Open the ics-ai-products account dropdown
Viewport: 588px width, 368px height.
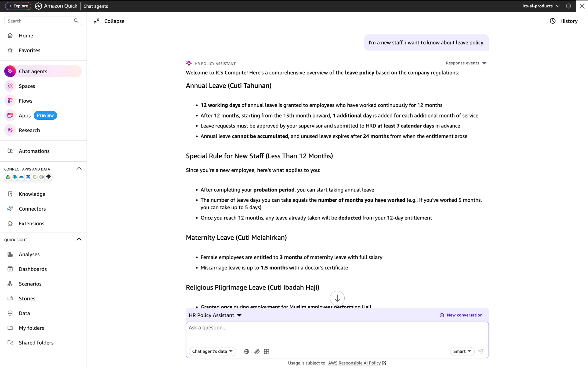(x=541, y=6)
